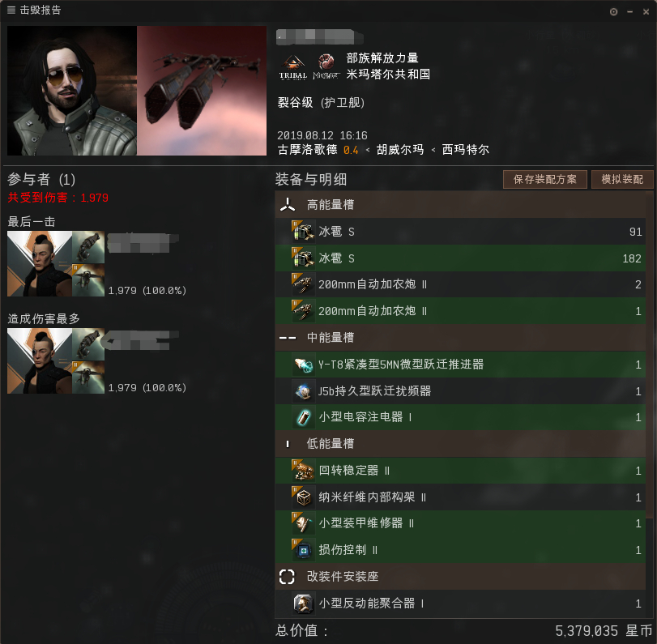Click the 200mm自动加农炮 II icon with quantity 2
The width and height of the screenshot is (657, 644).
303,284
